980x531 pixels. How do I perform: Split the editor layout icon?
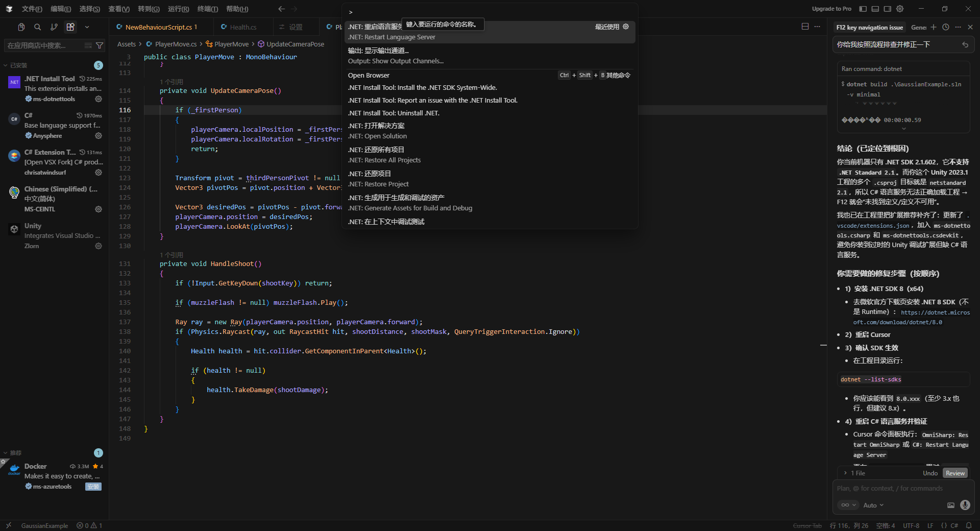[805, 27]
